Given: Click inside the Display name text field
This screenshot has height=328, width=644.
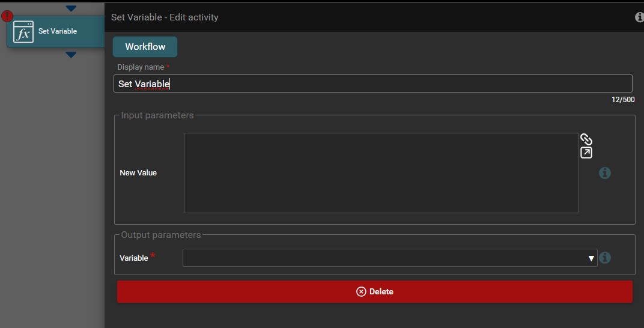Looking at the screenshot, I should pos(372,84).
